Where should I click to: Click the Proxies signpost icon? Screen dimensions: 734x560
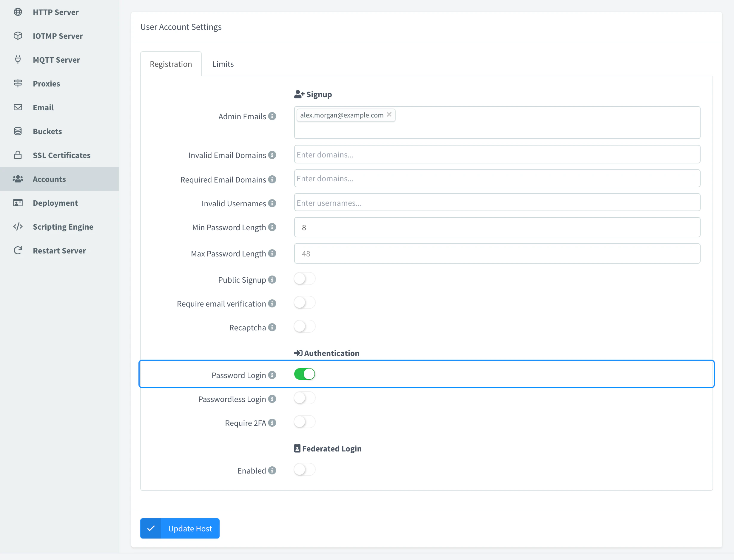(x=18, y=83)
